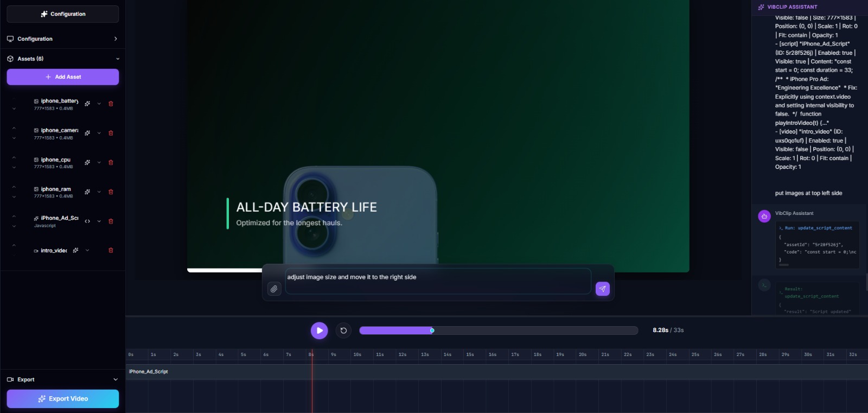Screen dimensions: 868x413
Task: Move iphone_ram asset up
Action: [14, 187]
